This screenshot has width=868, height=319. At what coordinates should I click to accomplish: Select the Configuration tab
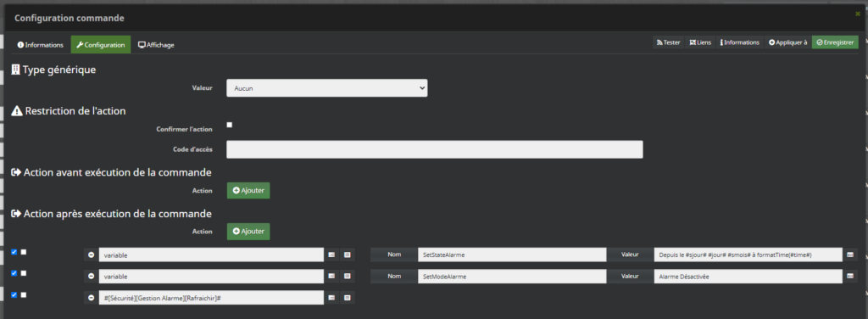coord(101,45)
